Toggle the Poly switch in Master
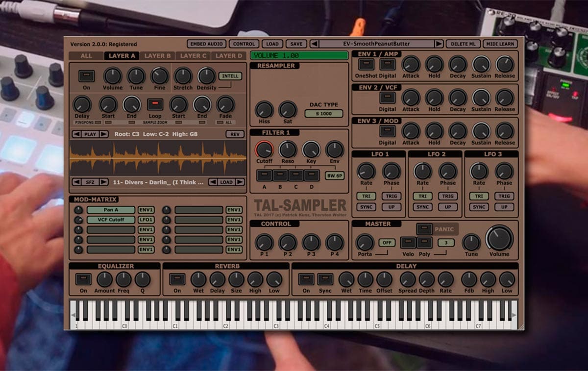 (x=424, y=242)
